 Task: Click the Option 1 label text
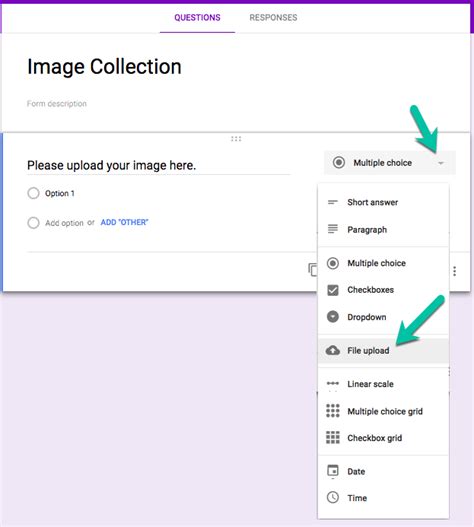[60, 193]
